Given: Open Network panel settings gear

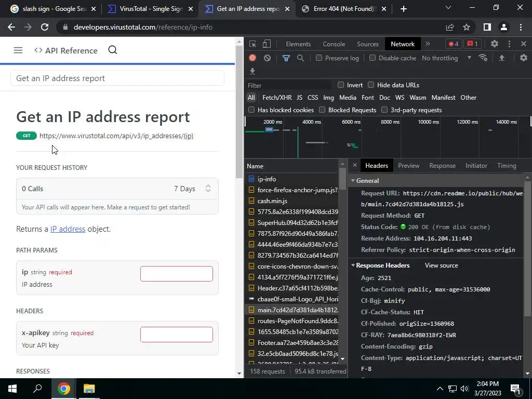Looking at the screenshot, I should [524, 58].
